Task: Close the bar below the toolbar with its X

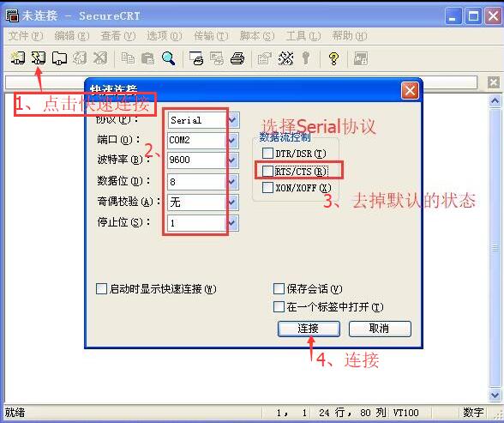Action: (x=494, y=82)
